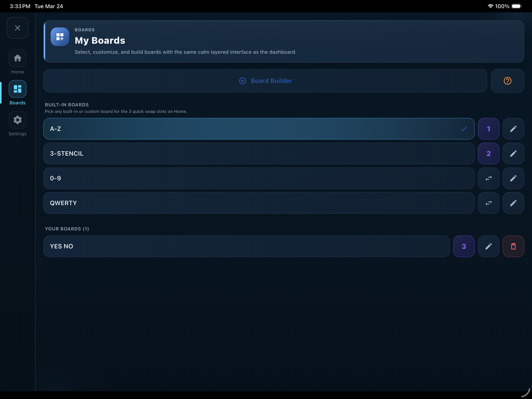This screenshot has width=532, height=399.
Task: Select the 3-STENCIL board row
Action: point(259,153)
